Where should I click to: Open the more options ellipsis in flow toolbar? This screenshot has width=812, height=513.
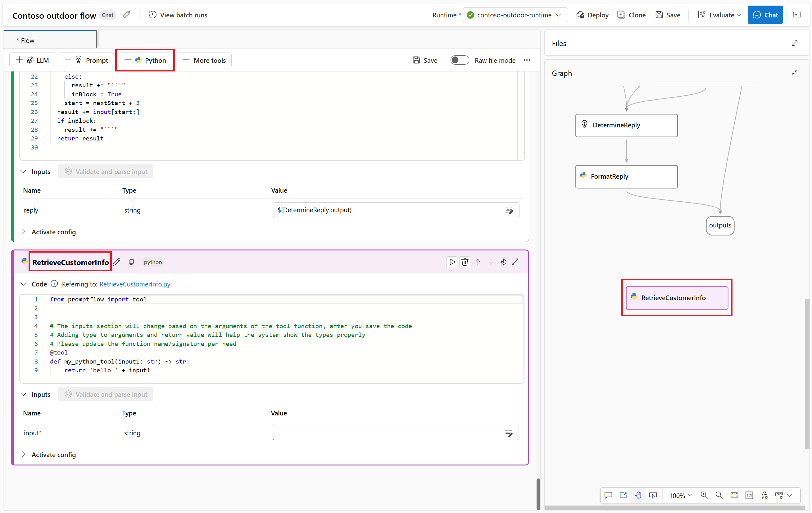[527, 60]
